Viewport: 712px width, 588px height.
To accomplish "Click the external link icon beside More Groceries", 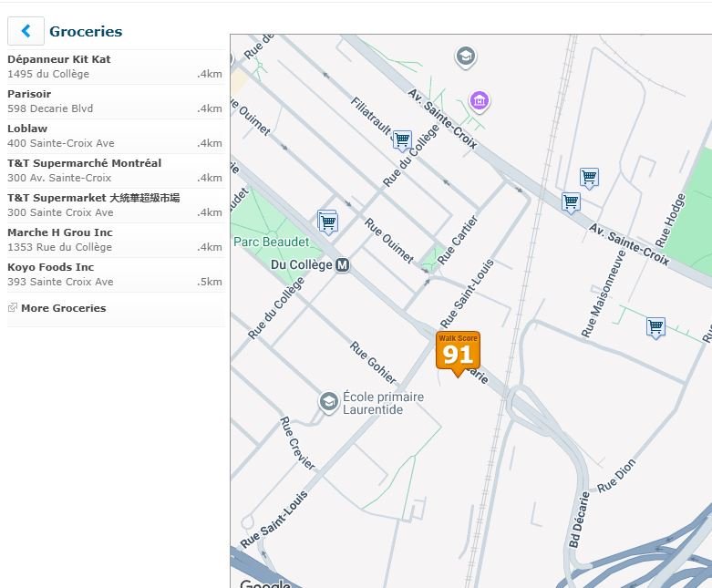I will [x=12, y=308].
